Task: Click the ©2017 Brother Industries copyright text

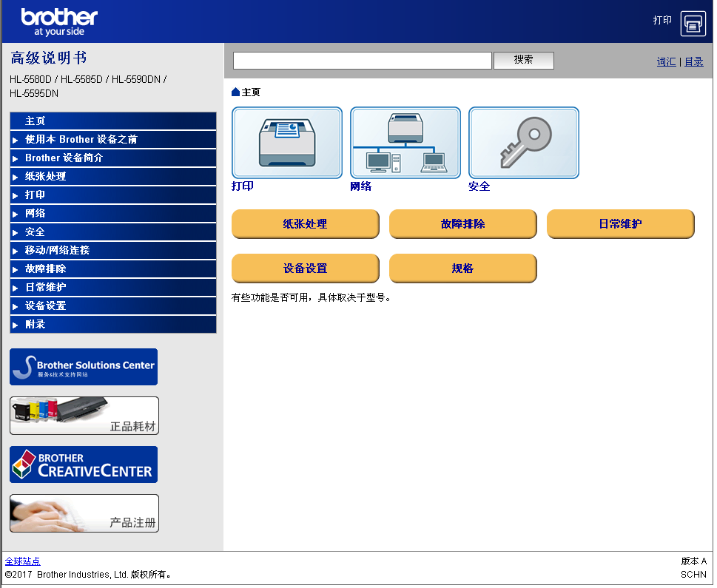Action: pos(88,574)
